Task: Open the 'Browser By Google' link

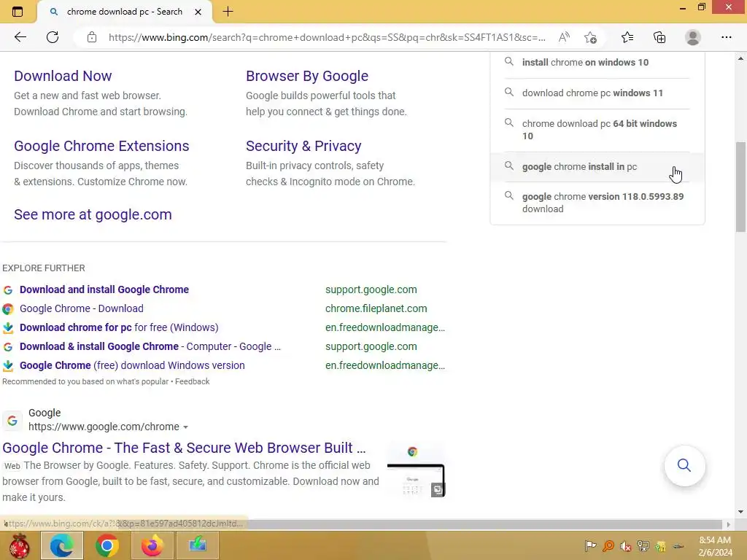Action: tap(307, 76)
